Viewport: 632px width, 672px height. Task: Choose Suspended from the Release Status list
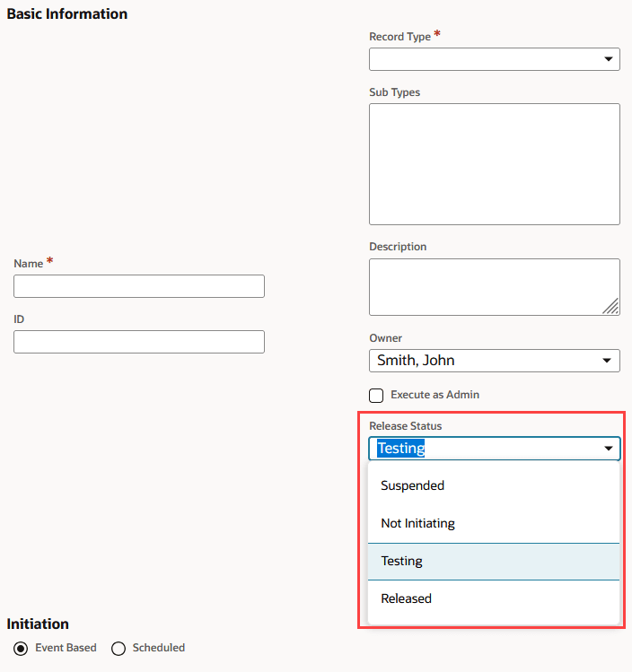(x=494, y=485)
